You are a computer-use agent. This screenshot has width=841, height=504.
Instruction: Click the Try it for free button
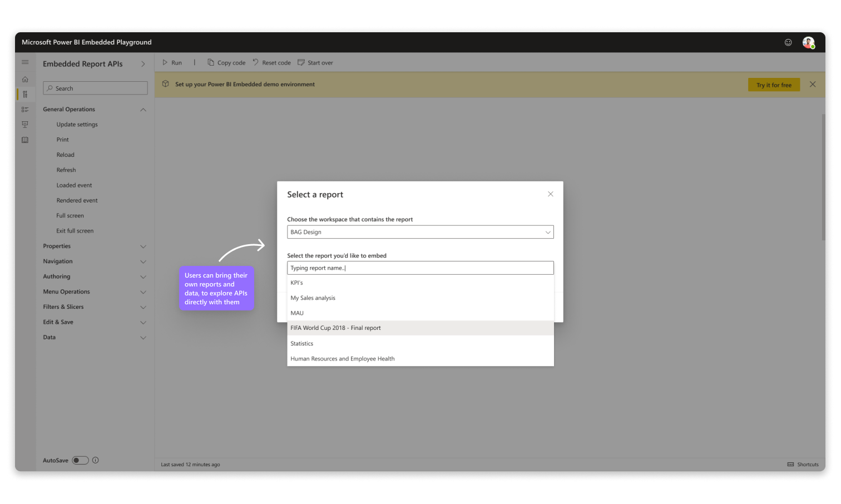774,85
